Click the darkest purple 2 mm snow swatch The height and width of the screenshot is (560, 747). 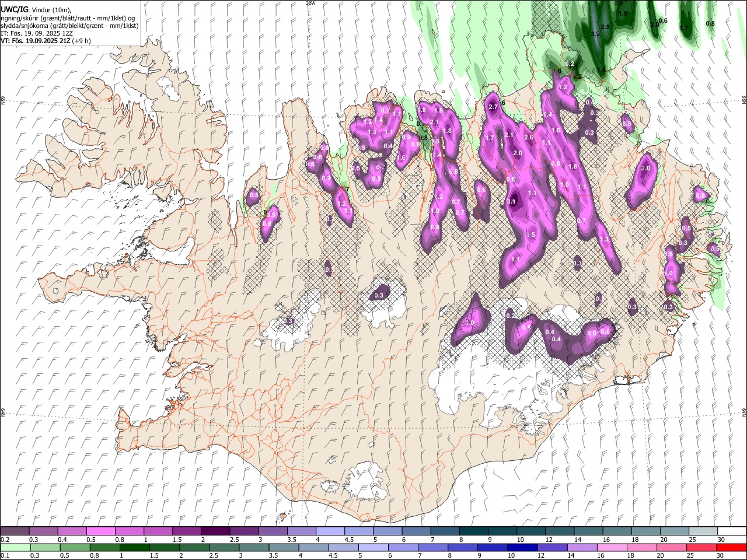(215, 531)
